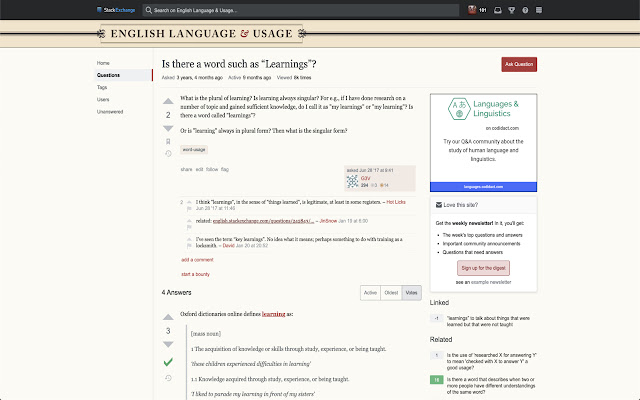Open linked question about 'learnings' not taught

click(488, 321)
